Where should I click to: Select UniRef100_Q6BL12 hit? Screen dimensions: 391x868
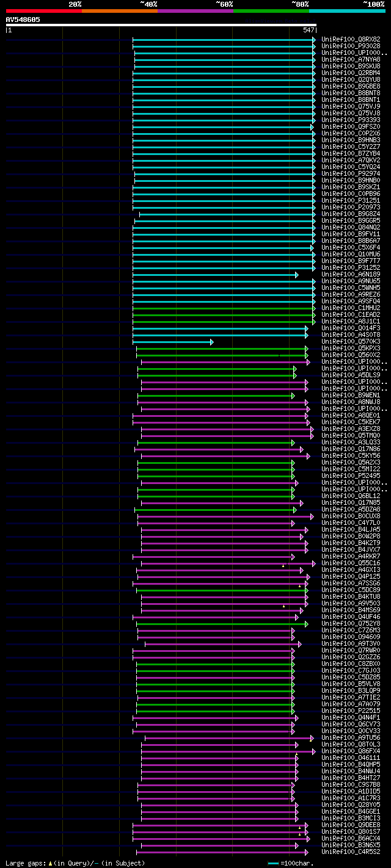pyautogui.click(x=351, y=496)
